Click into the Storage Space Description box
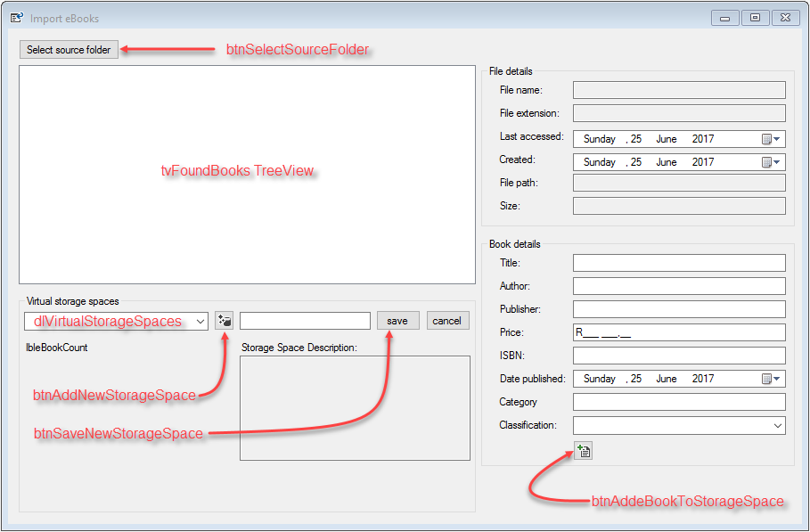Viewport: 810px width, 532px height. point(355,408)
